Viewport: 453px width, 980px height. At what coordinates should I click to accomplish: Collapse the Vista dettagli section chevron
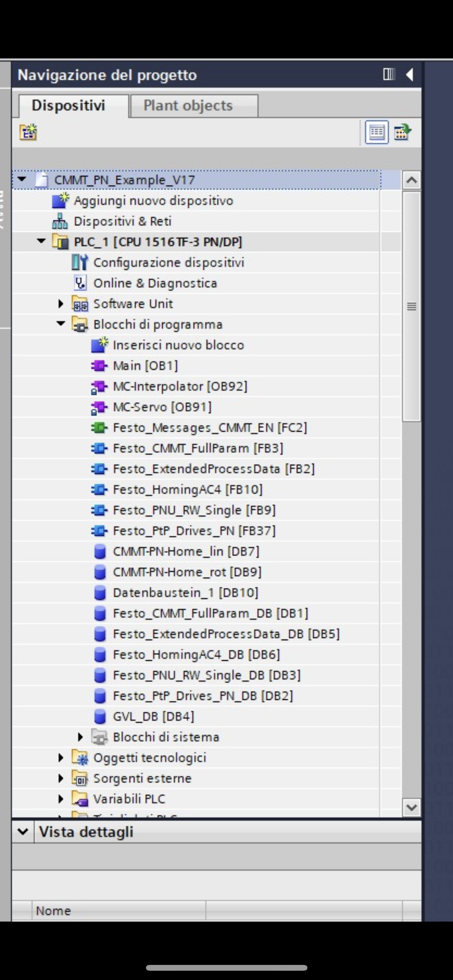23,831
